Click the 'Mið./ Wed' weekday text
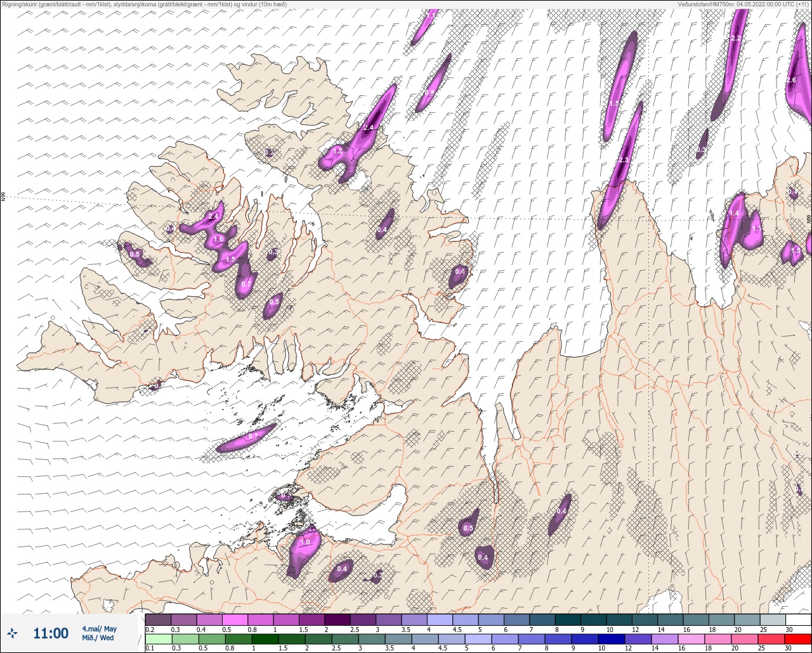The height and width of the screenshot is (653, 812). click(98, 638)
